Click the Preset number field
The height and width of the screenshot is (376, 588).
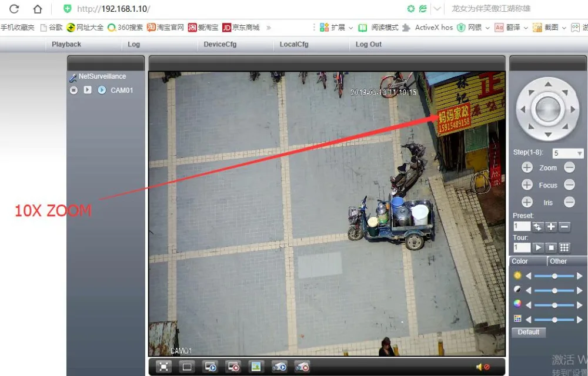pos(522,227)
